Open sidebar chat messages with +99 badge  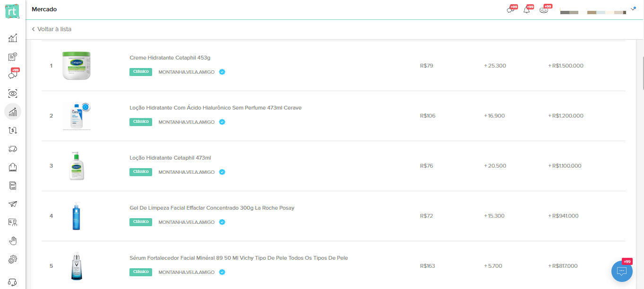tap(13, 74)
